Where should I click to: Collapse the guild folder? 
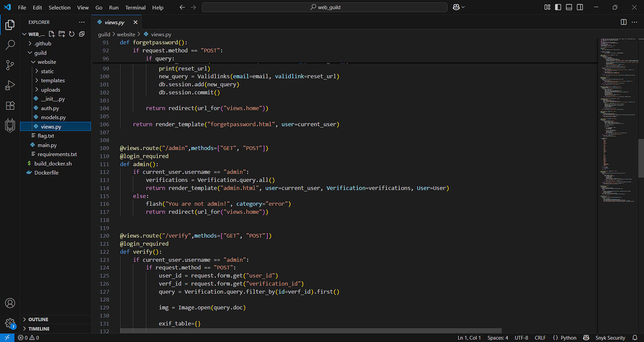40,53
